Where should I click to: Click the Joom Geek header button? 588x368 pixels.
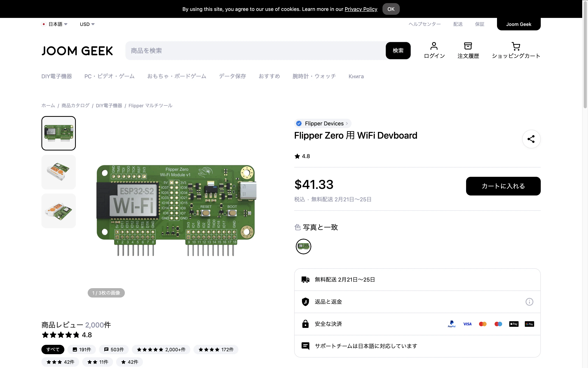tap(519, 24)
